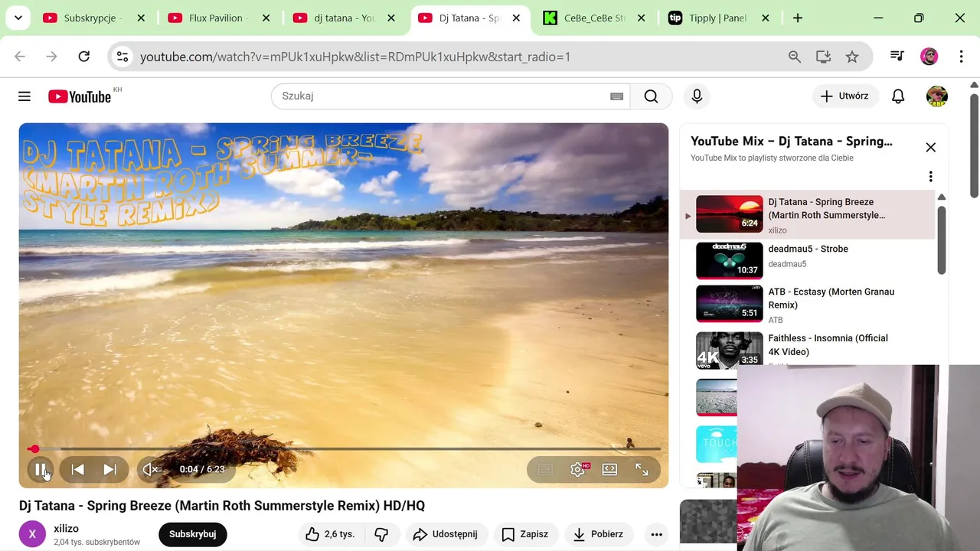Like the video (2,6 tys.)

331,534
